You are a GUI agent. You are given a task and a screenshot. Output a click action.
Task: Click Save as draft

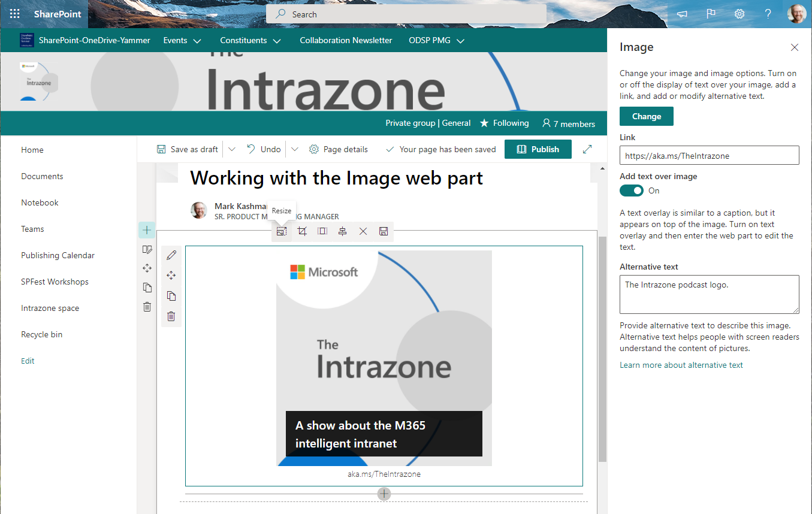pos(188,149)
